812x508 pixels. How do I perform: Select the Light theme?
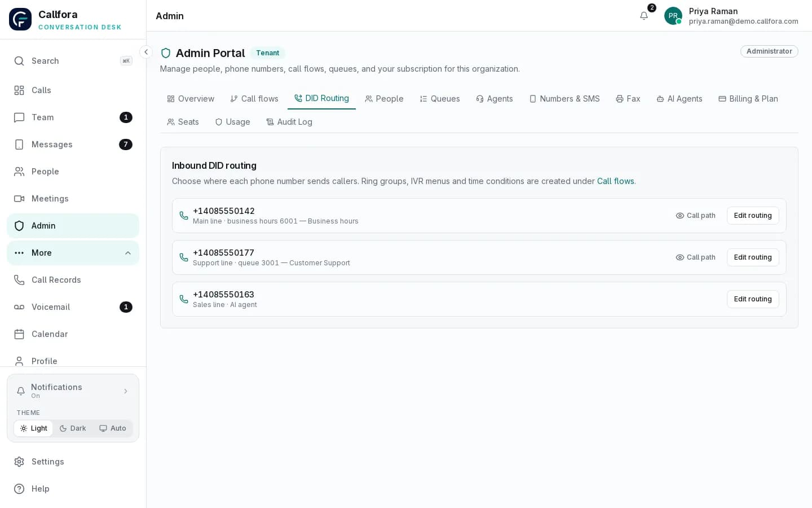33,428
